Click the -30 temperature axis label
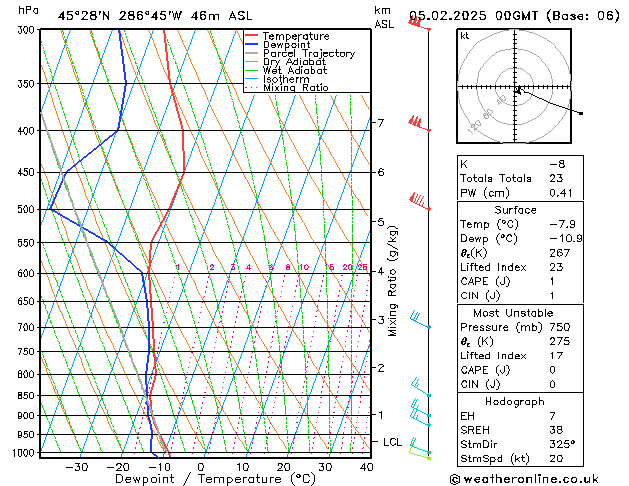Image resolution: width=629 pixels, height=486 pixels. pos(77,467)
